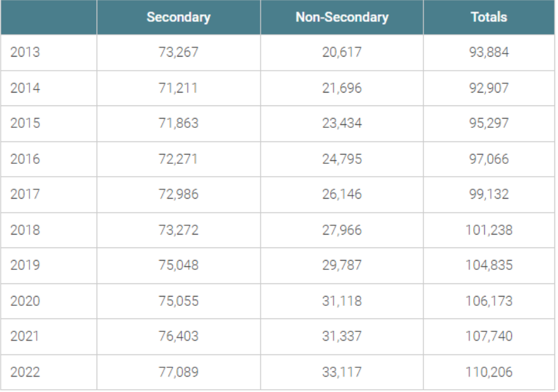Click the Secondary value 73,267
558x392 pixels.
point(178,52)
